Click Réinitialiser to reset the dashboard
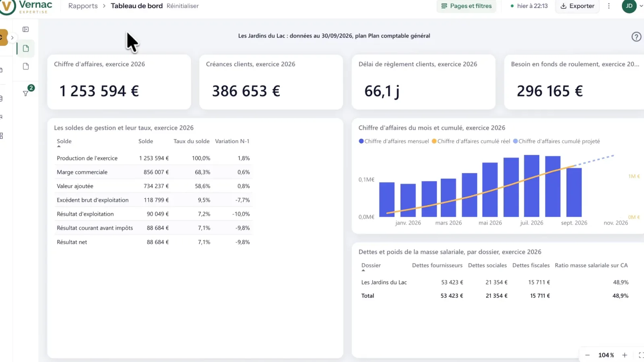 tap(183, 6)
